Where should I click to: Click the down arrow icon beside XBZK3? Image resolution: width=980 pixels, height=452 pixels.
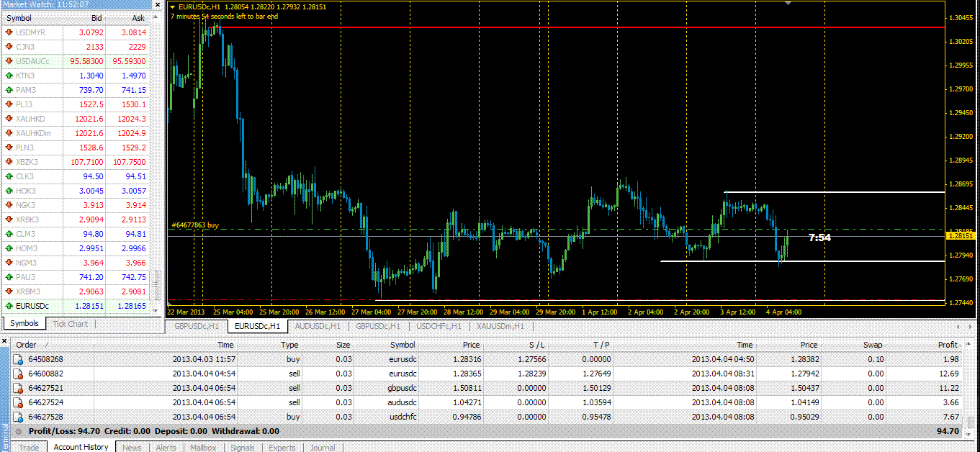9,162
